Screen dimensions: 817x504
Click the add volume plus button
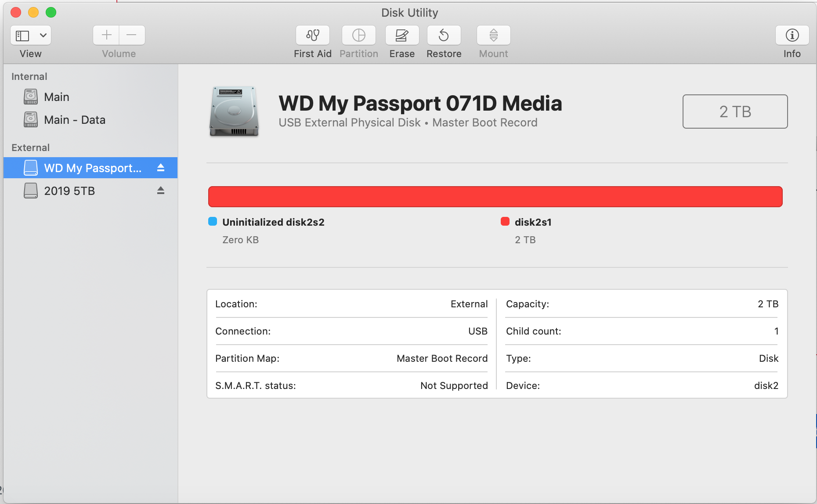[x=106, y=35]
